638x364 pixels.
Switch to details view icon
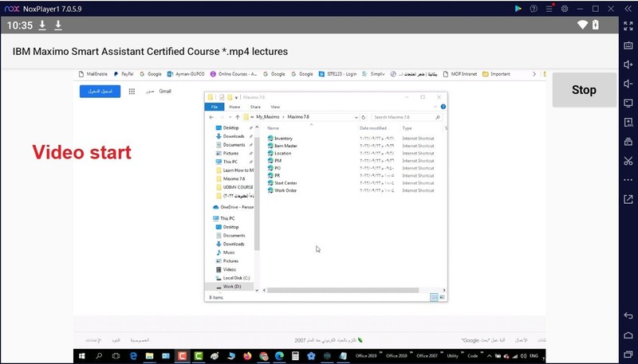tap(434, 298)
